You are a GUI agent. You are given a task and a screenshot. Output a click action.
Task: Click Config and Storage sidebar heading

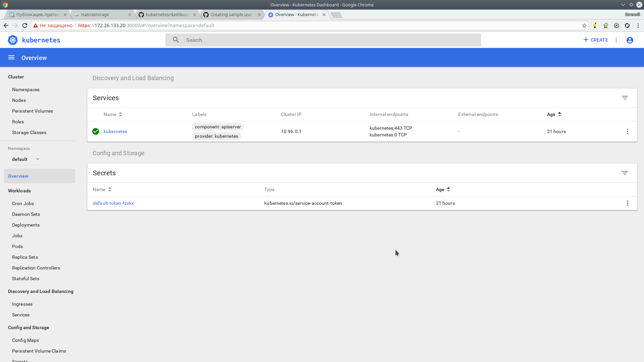tap(29, 327)
